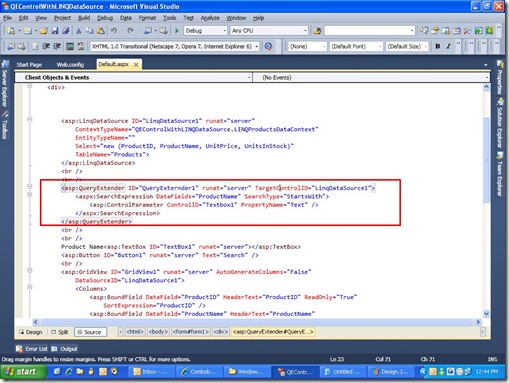Toggle Bold formatting button
509x383 pixels.
pos(438,46)
